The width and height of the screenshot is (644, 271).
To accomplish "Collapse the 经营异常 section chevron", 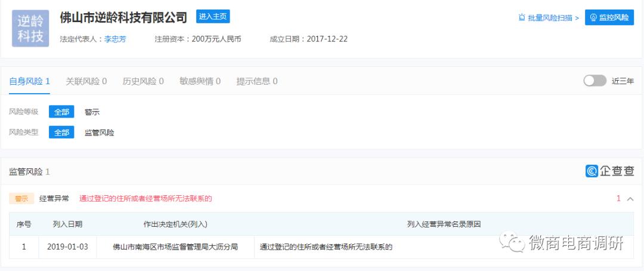I will point(630,199).
